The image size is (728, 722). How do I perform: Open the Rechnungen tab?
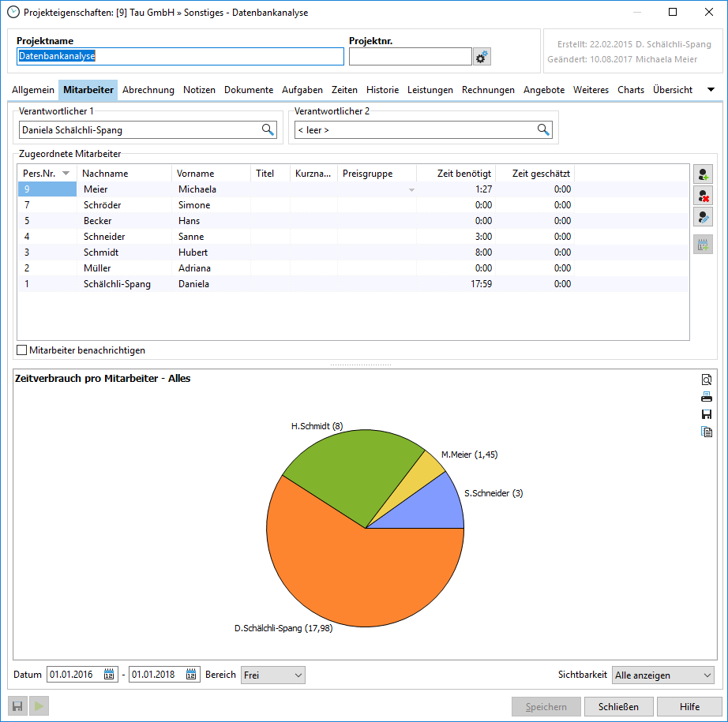click(x=488, y=90)
